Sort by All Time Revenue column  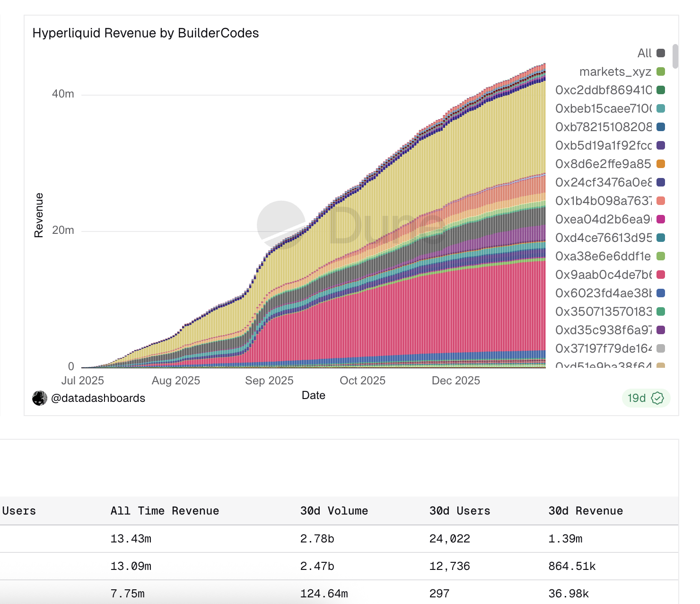click(x=165, y=511)
